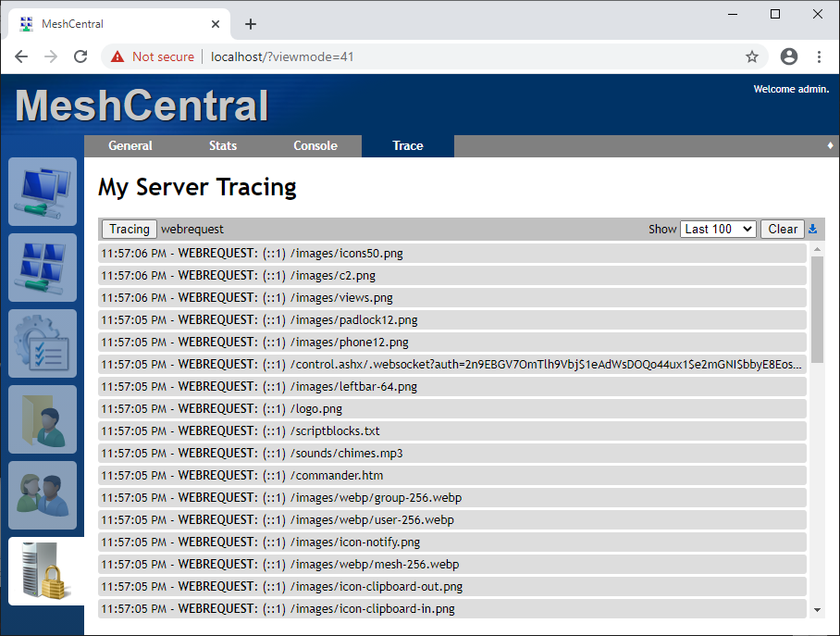The image size is (840, 636).
Task: Open My Events from the sidebar
Action: point(42,343)
